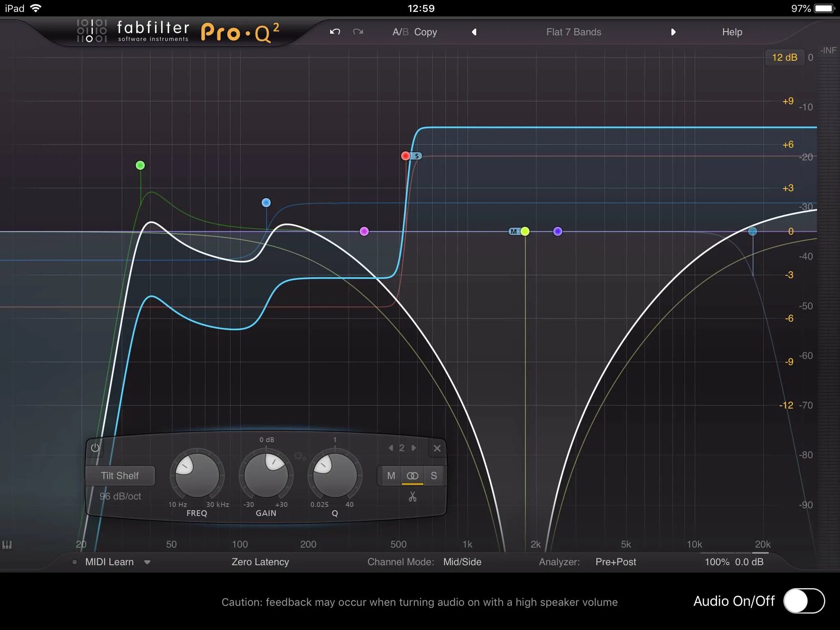Open the Help menu
Screen dimensions: 840x630
coord(732,32)
